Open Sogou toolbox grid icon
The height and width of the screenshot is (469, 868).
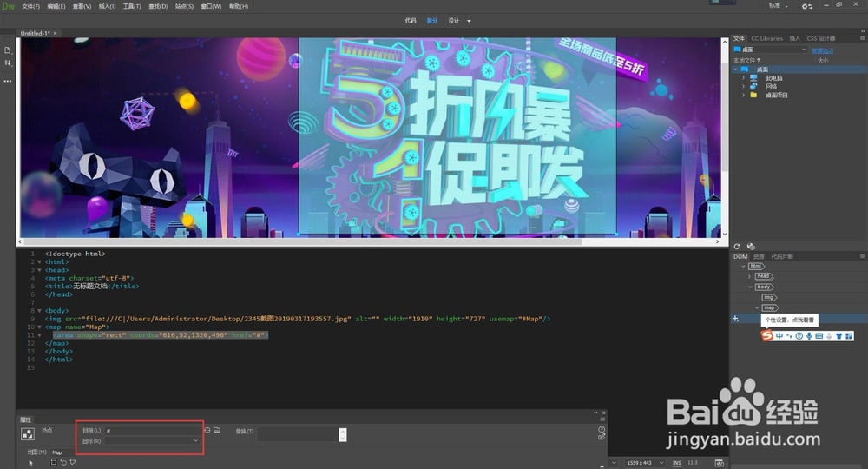[x=849, y=336]
